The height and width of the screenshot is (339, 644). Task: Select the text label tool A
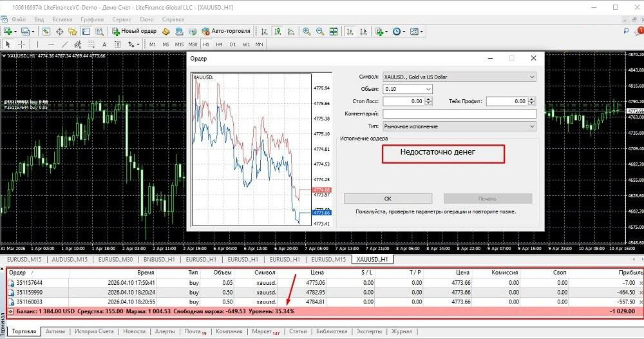coord(104,44)
